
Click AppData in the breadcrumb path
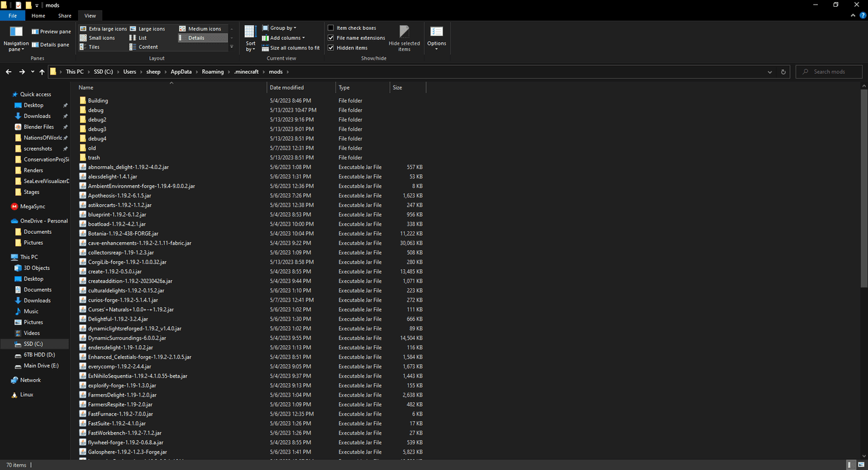coord(181,72)
